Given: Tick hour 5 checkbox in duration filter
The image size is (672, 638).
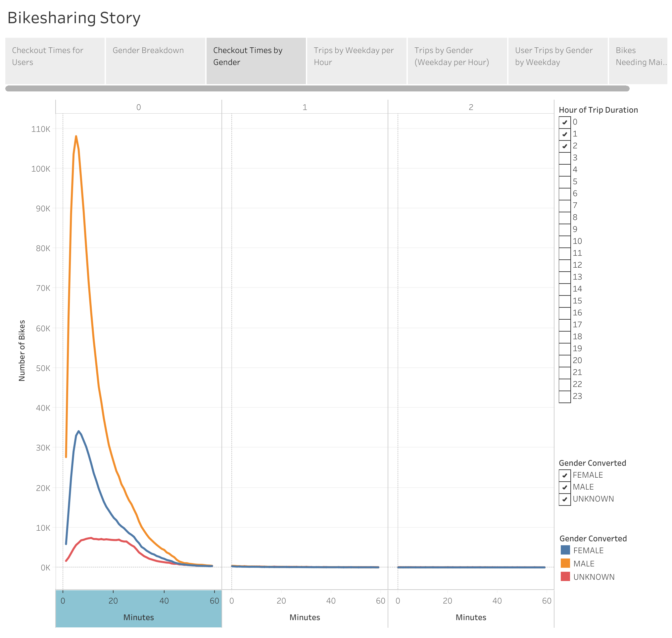Looking at the screenshot, I should click(565, 182).
